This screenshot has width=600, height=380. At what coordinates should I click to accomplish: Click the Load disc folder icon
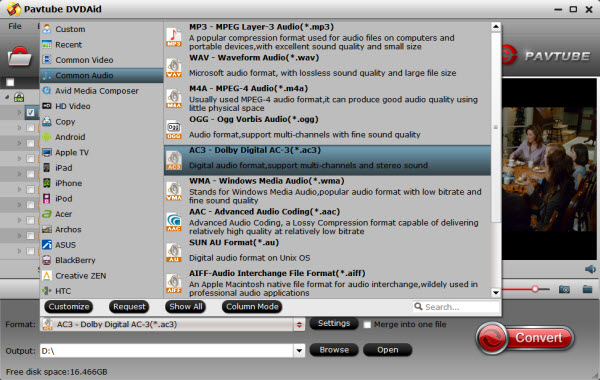(19, 56)
